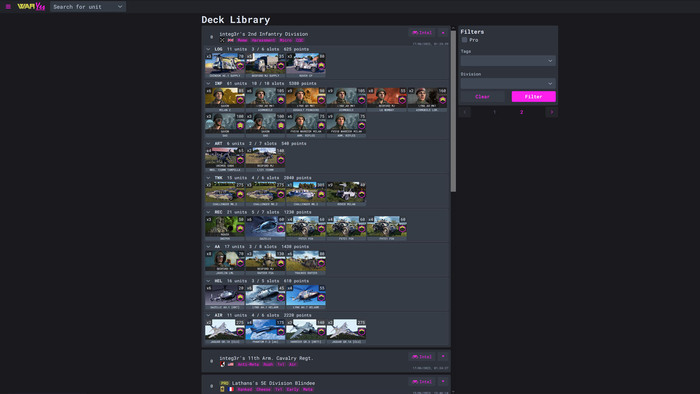Open the Tags dropdown

pos(508,60)
